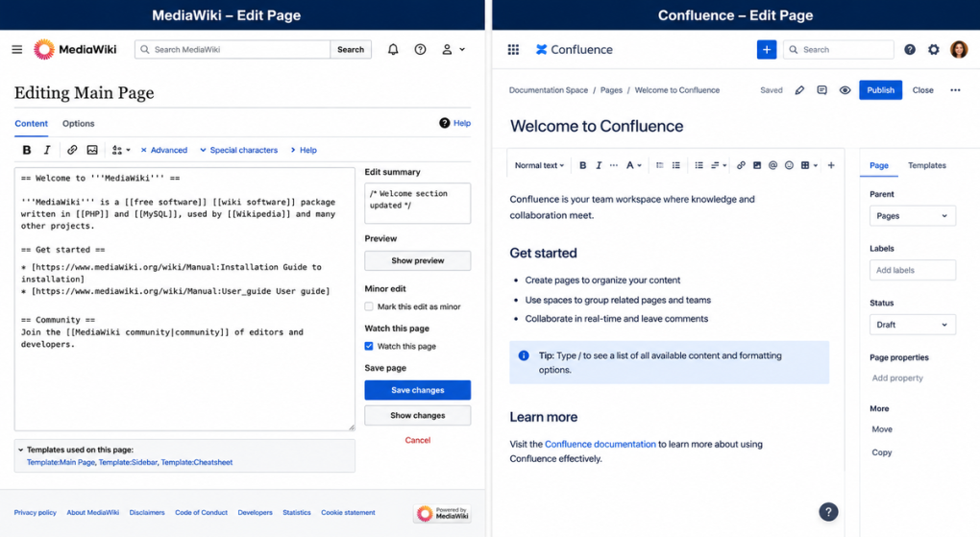Image resolution: width=980 pixels, height=537 pixels.
Task: Collapse the Advanced toolbar section
Action: (x=163, y=150)
